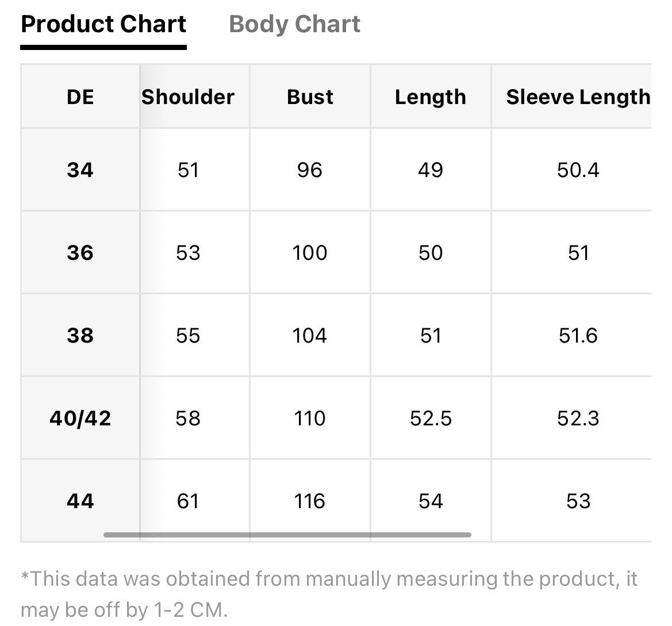Viewport: 672px width, 626px height.
Task: Select the size 34 row label
Action: (80, 170)
